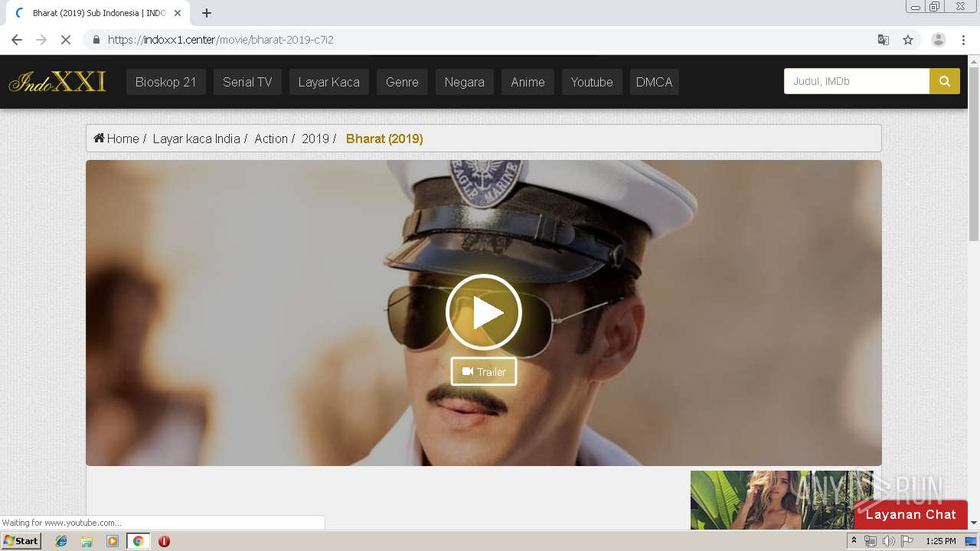The width and height of the screenshot is (980, 551).
Task: Open Layar Kaca menu
Action: 328,82
